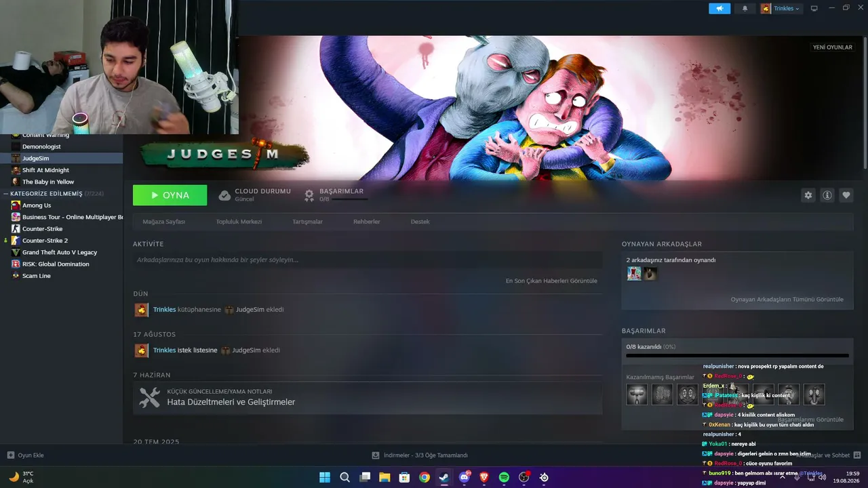Image resolution: width=868 pixels, height=488 pixels.
Task: Click the Among Us game icon
Action: click(16, 205)
